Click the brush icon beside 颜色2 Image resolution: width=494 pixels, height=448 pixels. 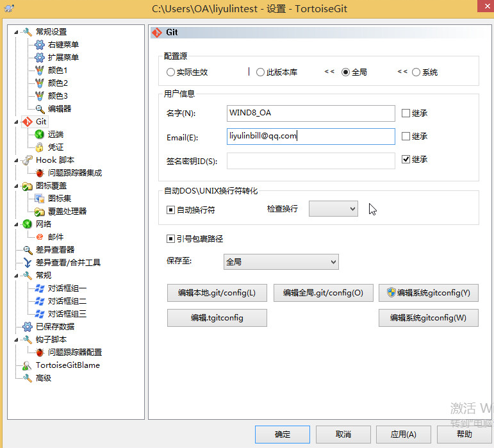tap(39, 83)
